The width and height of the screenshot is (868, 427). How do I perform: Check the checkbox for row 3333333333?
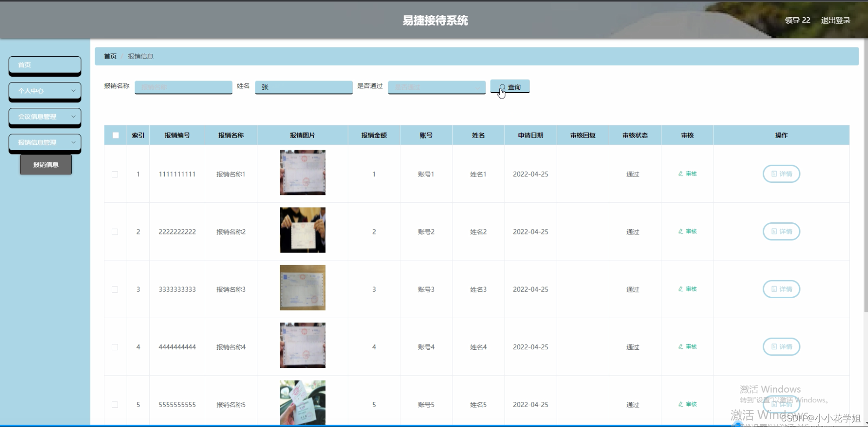(115, 289)
